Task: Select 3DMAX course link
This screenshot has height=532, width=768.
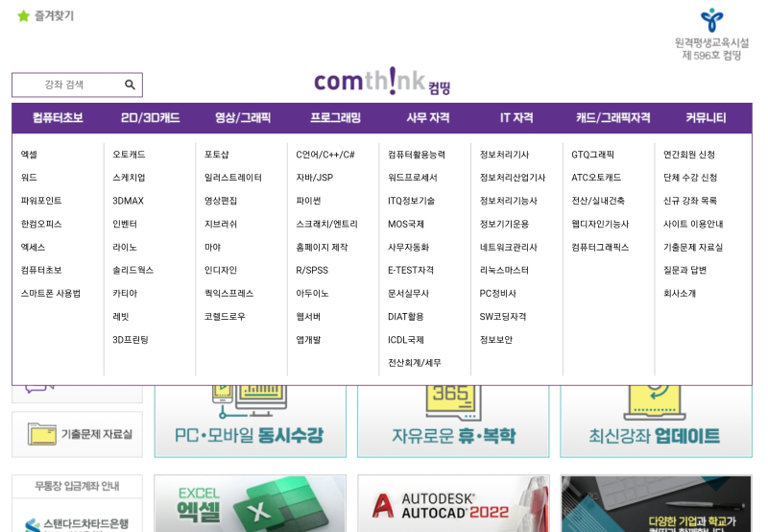Action: (128, 201)
